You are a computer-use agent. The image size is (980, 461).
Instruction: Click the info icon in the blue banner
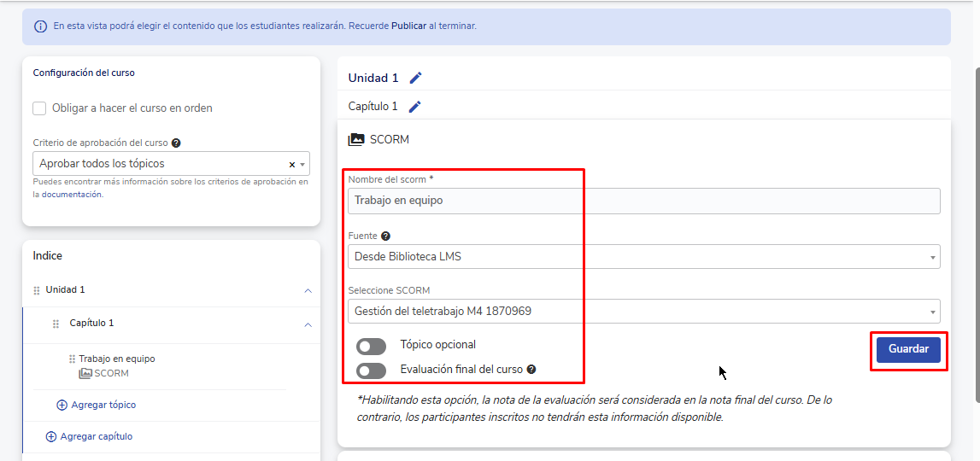point(40,26)
